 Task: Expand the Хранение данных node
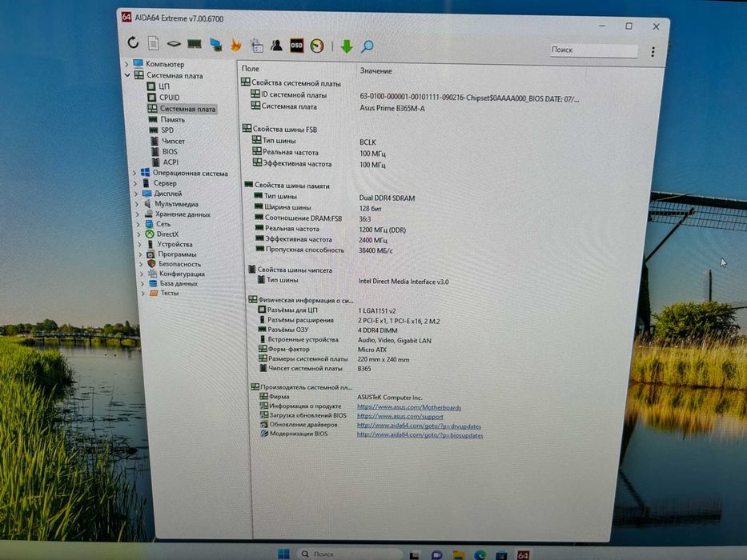pyautogui.click(x=139, y=214)
